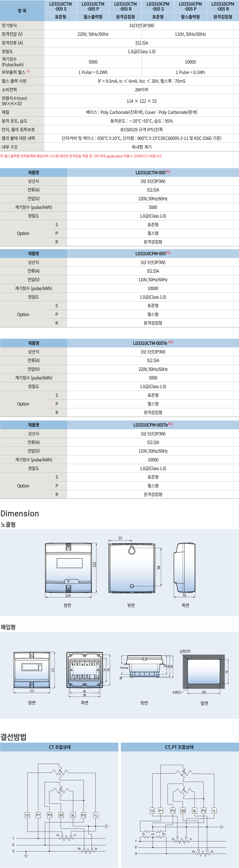
Task: Click the 1 Pulse = 0.1Wh value
Action: point(190,72)
